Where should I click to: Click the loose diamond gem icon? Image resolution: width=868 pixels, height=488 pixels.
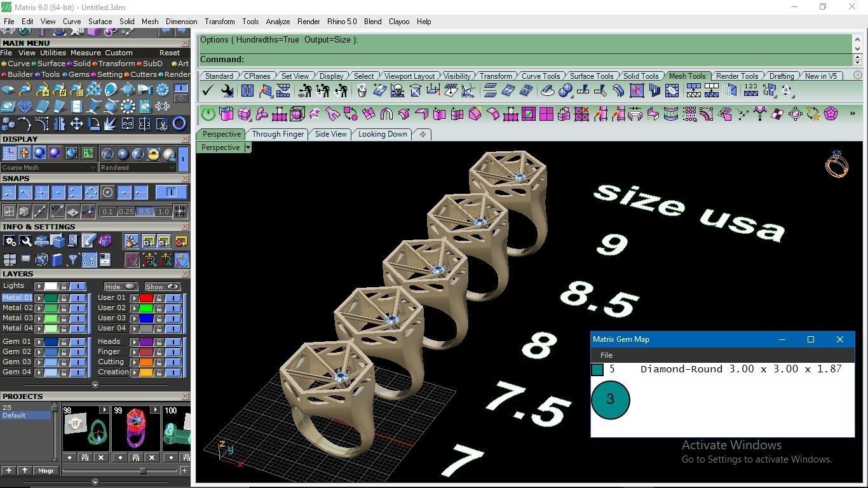coord(25,106)
